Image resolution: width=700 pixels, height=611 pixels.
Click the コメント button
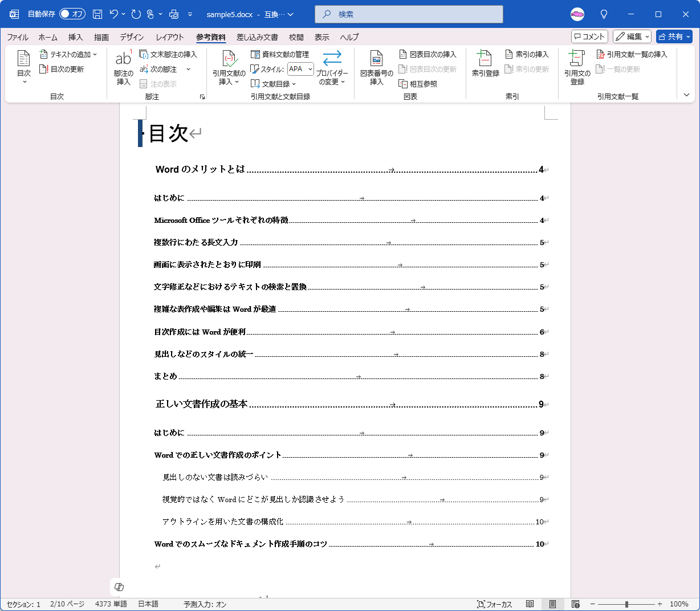click(589, 36)
